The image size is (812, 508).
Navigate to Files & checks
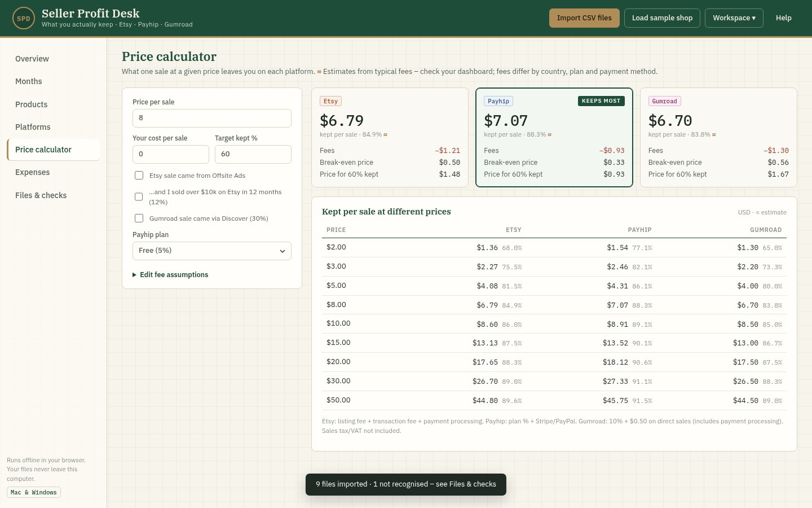coord(54,195)
